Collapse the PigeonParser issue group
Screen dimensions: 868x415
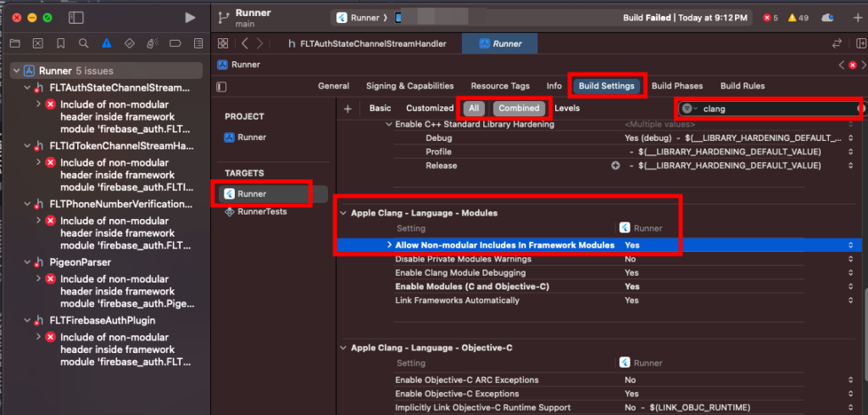tap(27, 262)
